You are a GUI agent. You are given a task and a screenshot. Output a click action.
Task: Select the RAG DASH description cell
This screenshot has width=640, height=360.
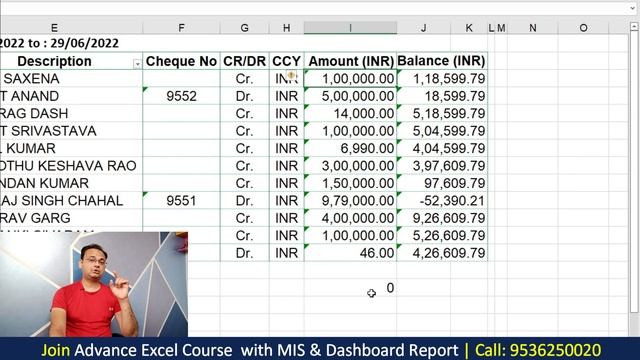coord(71,113)
